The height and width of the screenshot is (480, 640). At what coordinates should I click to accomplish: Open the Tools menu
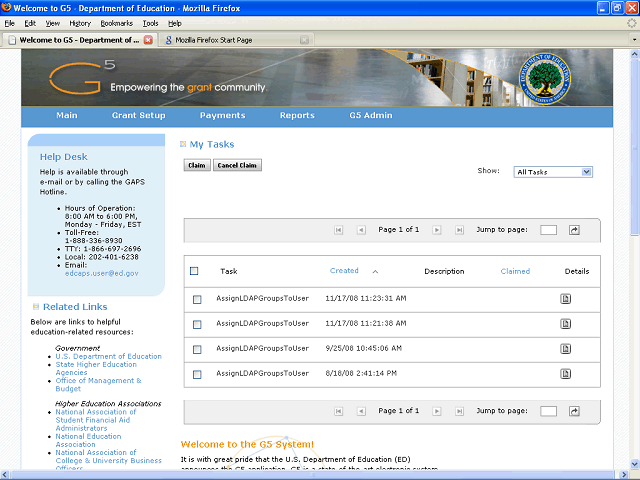[150, 23]
